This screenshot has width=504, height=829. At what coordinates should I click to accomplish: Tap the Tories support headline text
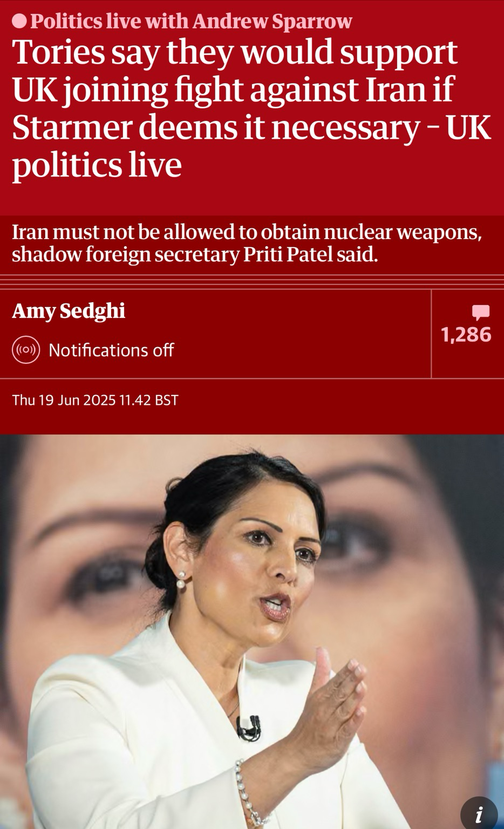[x=251, y=108]
